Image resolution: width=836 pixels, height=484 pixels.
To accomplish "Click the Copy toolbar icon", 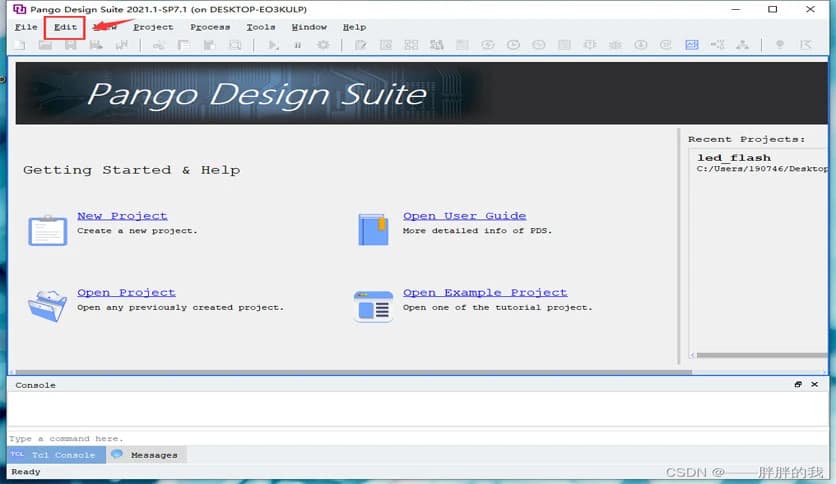I will pyautogui.click(x=184, y=45).
